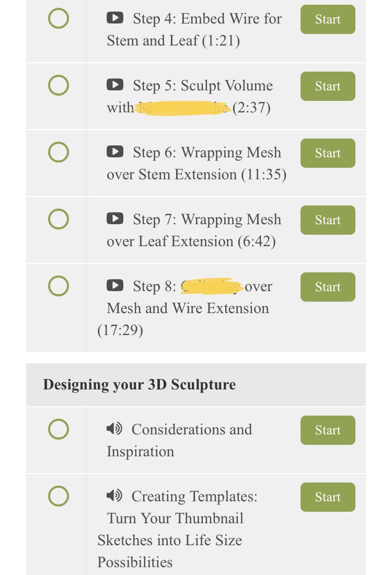Click the video icon beside Step 8
This screenshot has width=392, height=575.
tap(115, 285)
